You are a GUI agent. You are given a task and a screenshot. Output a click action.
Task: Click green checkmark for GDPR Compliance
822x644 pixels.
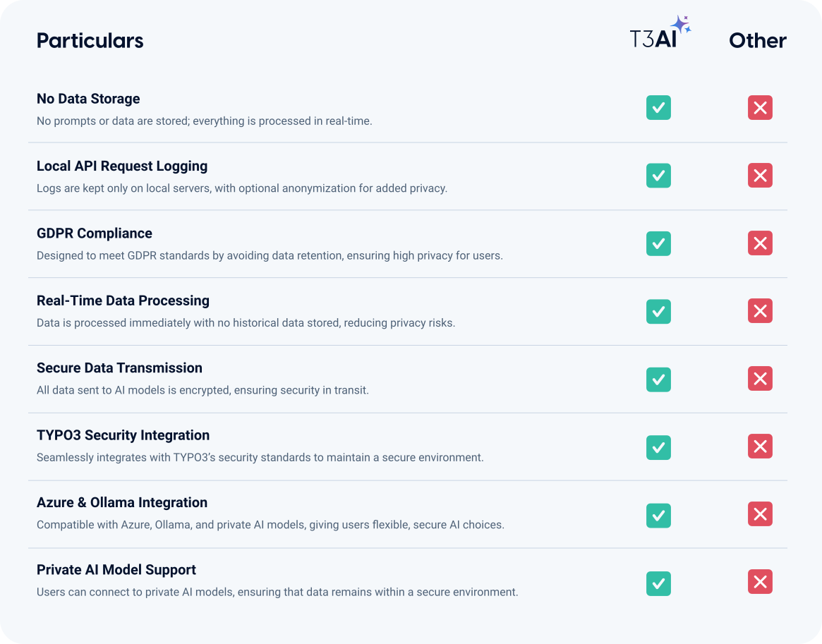click(658, 243)
